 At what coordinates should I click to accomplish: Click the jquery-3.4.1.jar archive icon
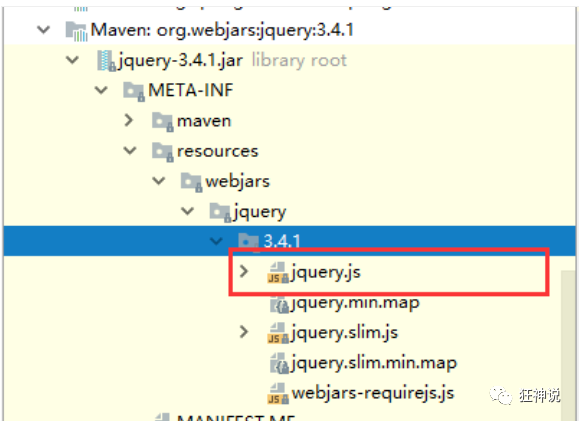(106, 61)
